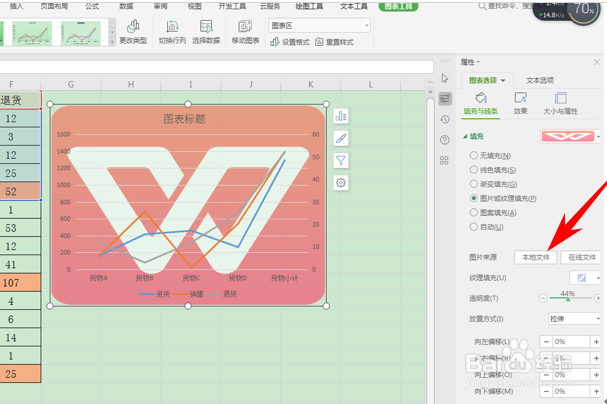The width and height of the screenshot is (607, 404).
Task: Click the 切换行列 switch row/column icon
Action: click(x=172, y=27)
